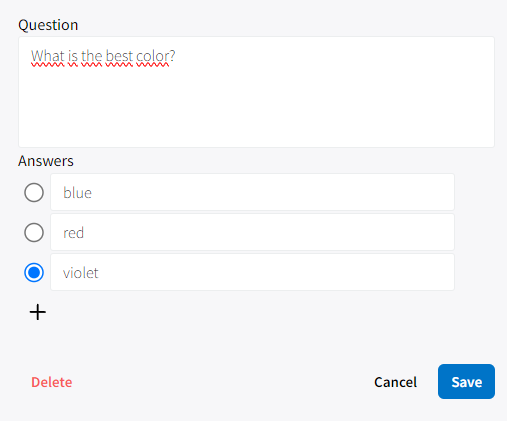The height and width of the screenshot is (421, 507).
Task: Save the question
Action: pos(466,381)
